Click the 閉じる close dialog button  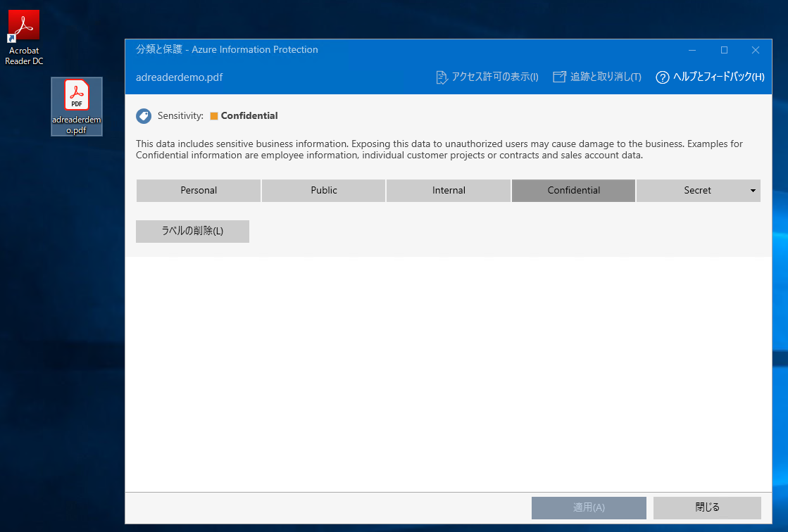click(x=707, y=507)
